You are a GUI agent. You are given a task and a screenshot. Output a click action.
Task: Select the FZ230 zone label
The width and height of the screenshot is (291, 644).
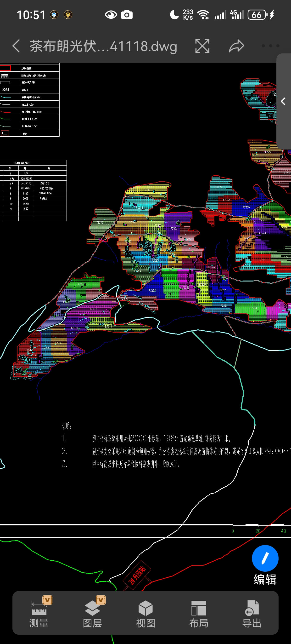point(211,267)
